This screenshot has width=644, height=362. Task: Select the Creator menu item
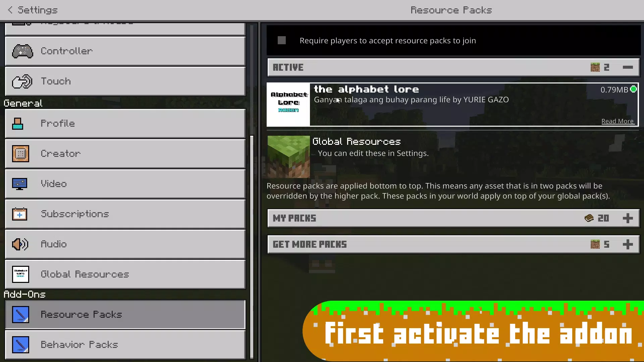[125, 154]
